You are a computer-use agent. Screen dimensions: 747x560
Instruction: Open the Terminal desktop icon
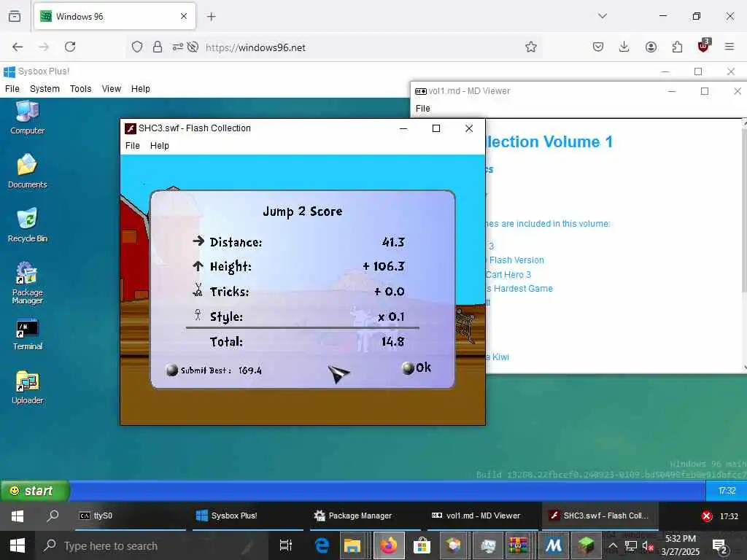click(27, 335)
